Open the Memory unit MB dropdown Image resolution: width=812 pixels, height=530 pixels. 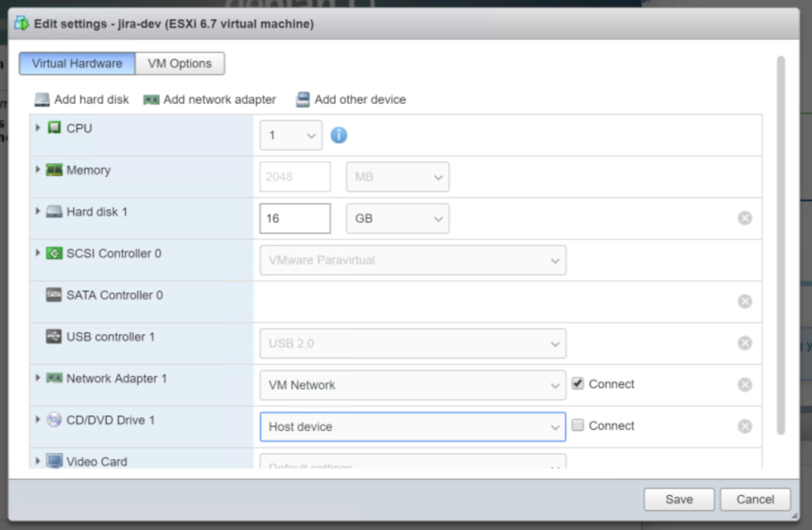(x=398, y=177)
